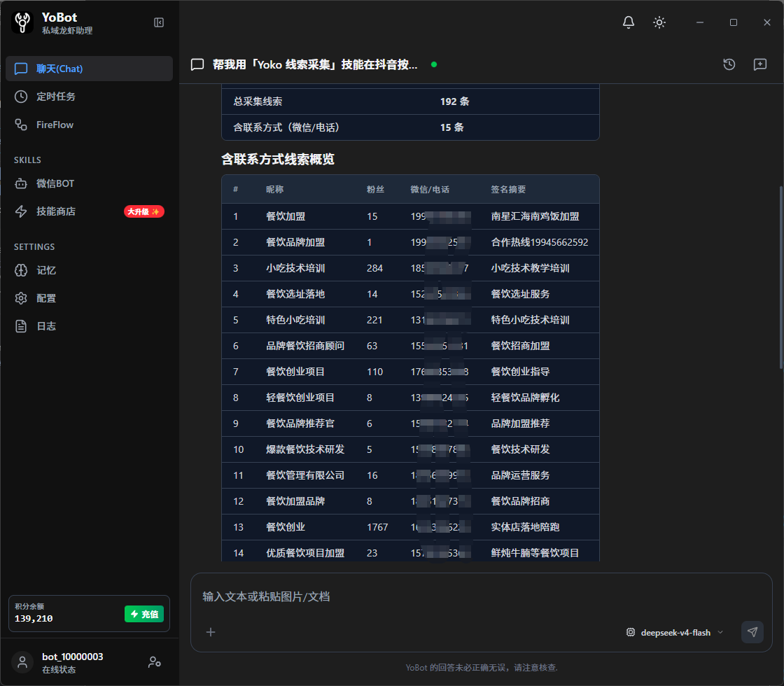
Task: Click the YoBot logo icon
Action: point(22,22)
